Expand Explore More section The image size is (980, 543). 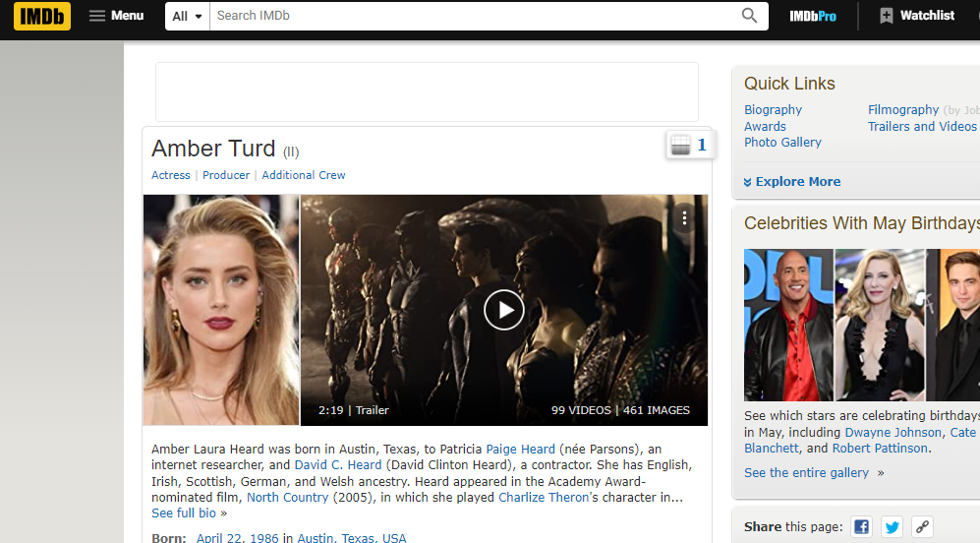[792, 182]
